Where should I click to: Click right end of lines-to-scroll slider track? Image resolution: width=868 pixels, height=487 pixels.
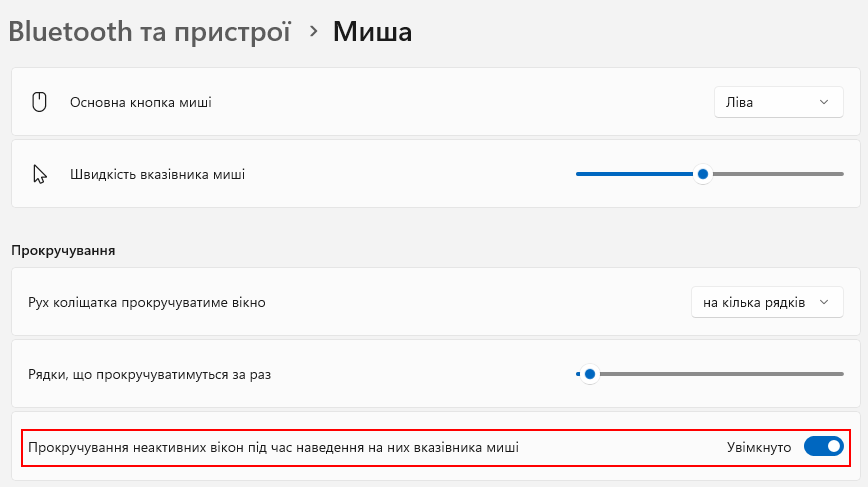[840, 374]
